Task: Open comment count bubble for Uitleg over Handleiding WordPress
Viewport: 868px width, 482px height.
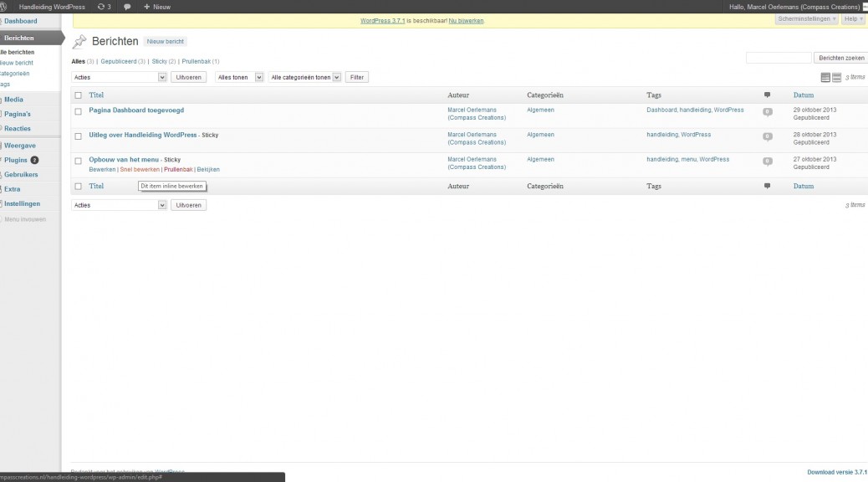Action: tap(768, 136)
